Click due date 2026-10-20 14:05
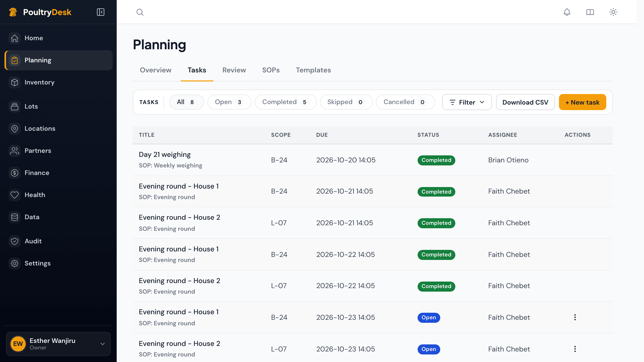Image resolution: width=644 pixels, height=362 pixels. coord(346,160)
